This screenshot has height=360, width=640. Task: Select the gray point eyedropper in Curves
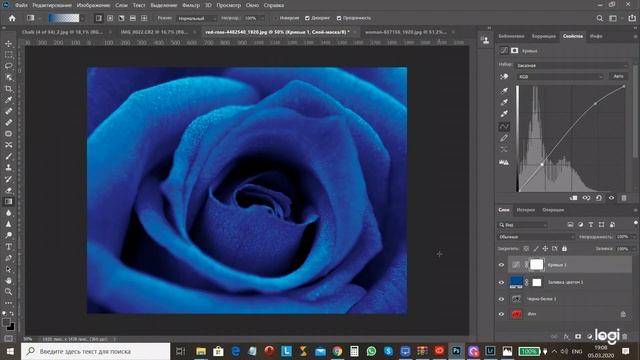coord(504,102)
